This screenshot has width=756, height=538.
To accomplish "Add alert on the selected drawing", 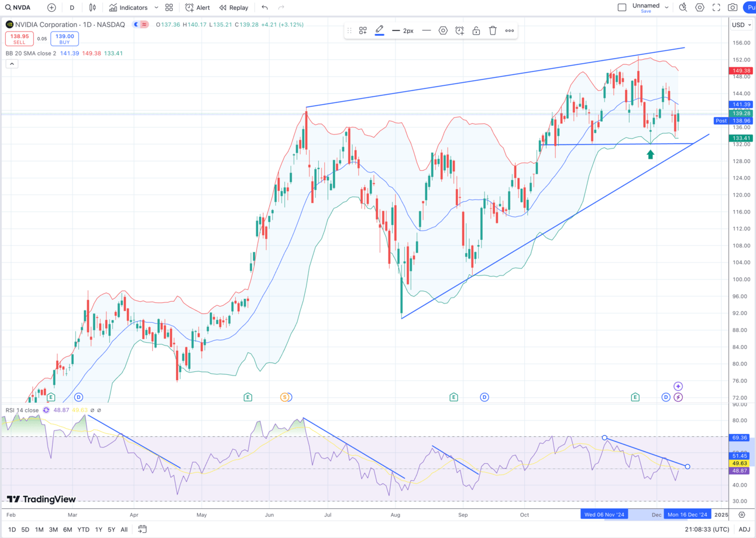I will click(460, 30).
